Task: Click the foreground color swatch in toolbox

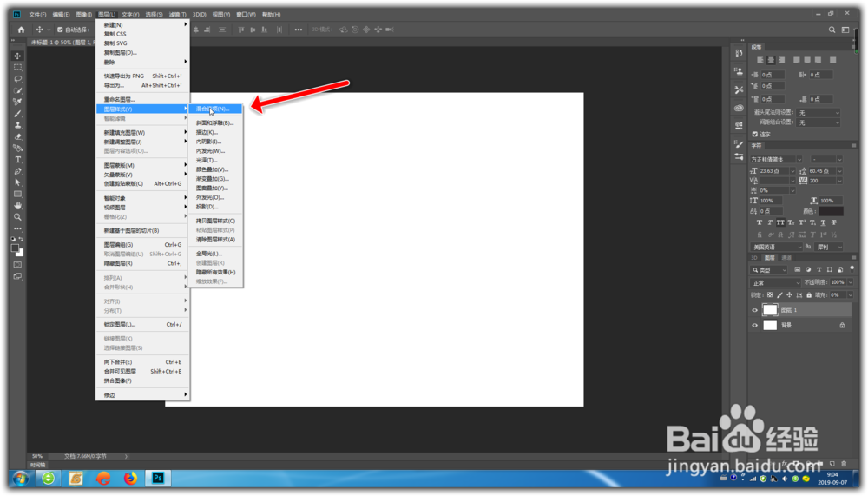Action: coord(15,248)
